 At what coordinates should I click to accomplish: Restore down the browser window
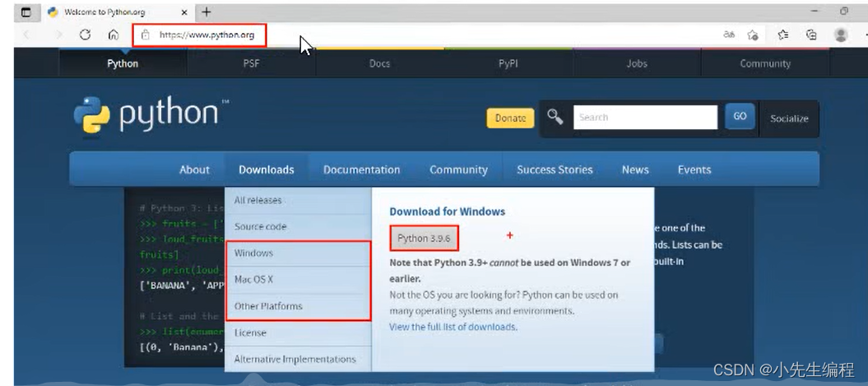844,11
